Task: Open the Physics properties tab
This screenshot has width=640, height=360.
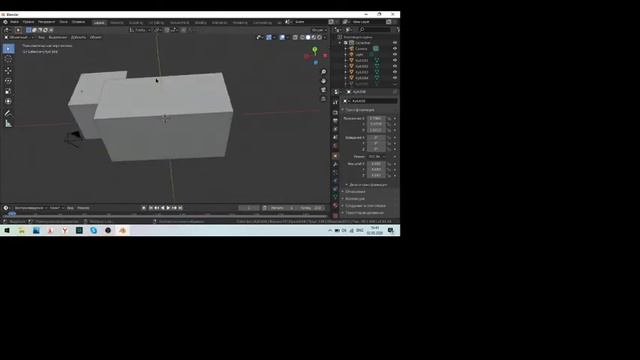Action: pyautogui.click(x=336, y=181)
